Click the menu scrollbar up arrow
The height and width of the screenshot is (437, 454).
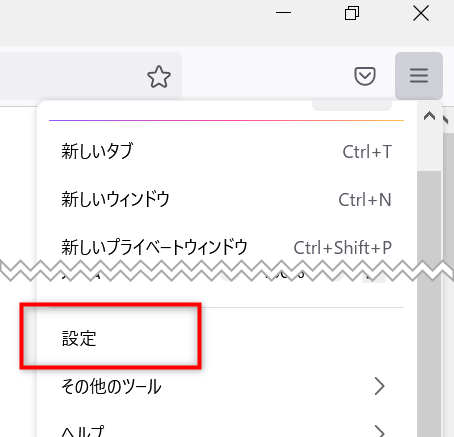pos(429,116)
